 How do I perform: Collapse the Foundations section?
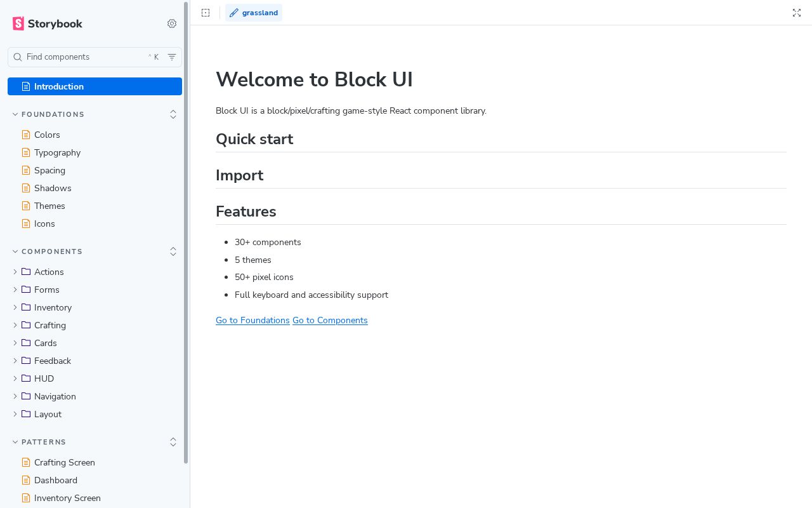[x=49, y=114]
